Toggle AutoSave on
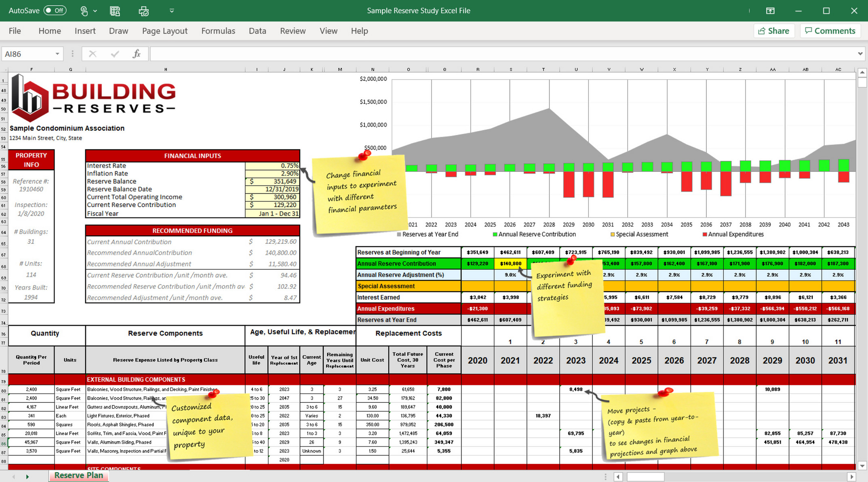Image resolution: width=868 pixels, height=482 pixels. 55,11
